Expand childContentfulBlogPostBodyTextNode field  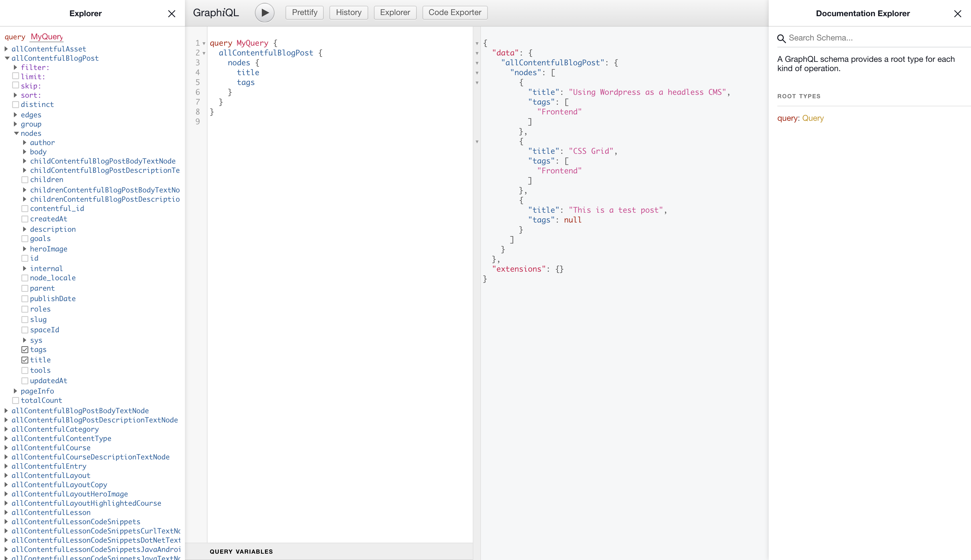point(25,161)
